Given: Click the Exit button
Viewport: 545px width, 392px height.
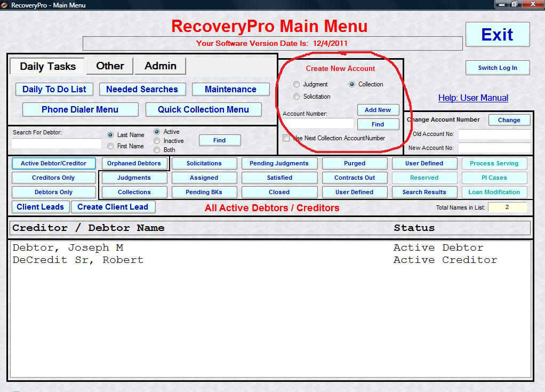Looking at the screenshot, I should 498,35.
